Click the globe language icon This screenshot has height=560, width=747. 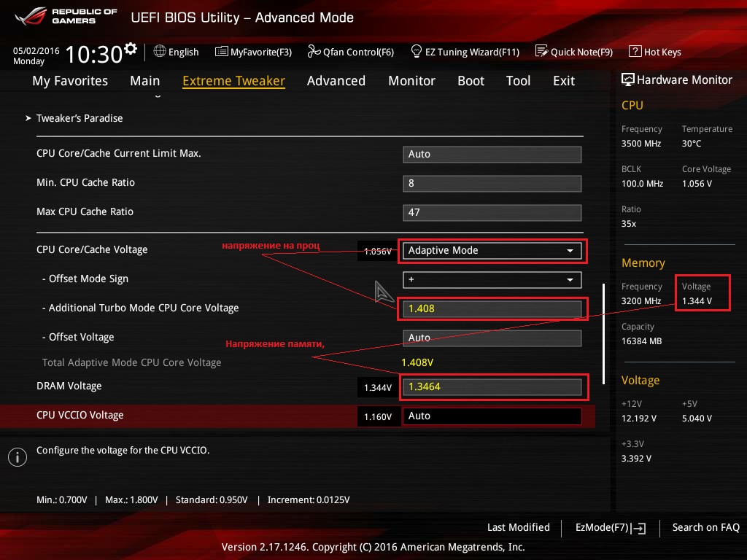pyautogui.click(x=160, y=51)
